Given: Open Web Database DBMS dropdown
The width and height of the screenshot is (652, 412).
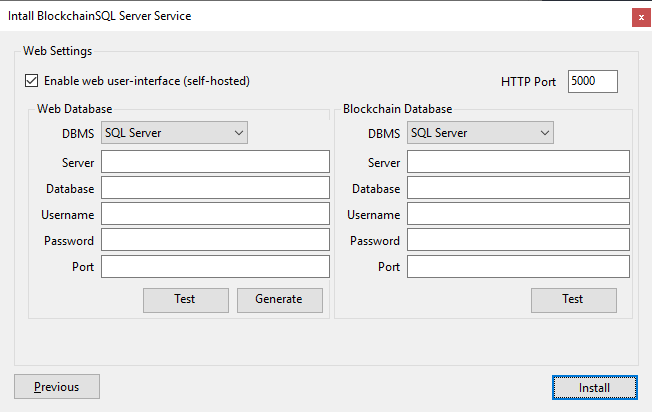Looking at the screenshot, I should pos(174,133).
